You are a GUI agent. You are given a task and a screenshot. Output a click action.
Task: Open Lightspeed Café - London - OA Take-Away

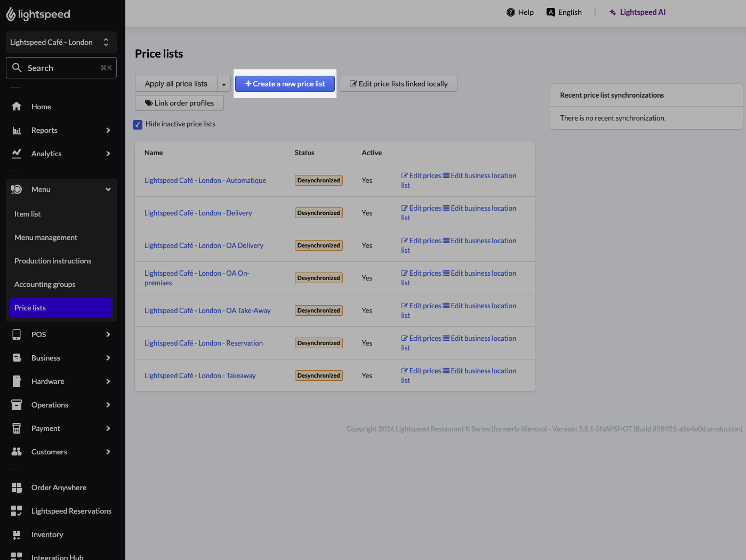207,310
